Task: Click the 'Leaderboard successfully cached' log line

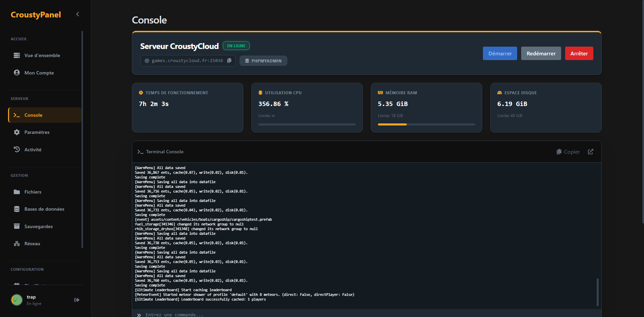Action: (x=200, y=299)
